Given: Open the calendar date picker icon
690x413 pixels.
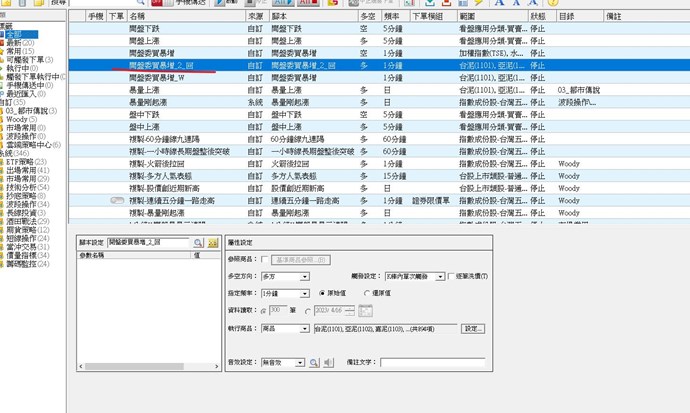Looking at the screenshot, I should 366,310.
